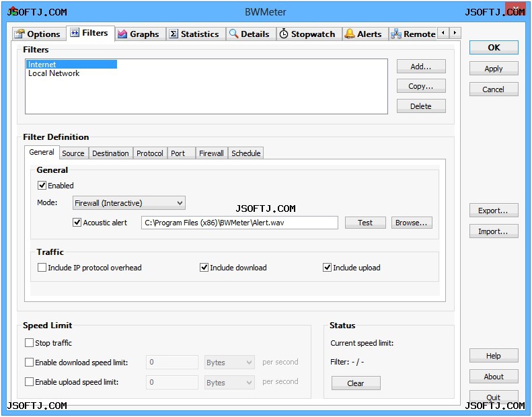
Task: Select the Internet filter in list
Action: pyautogui.click(x=71, y=65)
